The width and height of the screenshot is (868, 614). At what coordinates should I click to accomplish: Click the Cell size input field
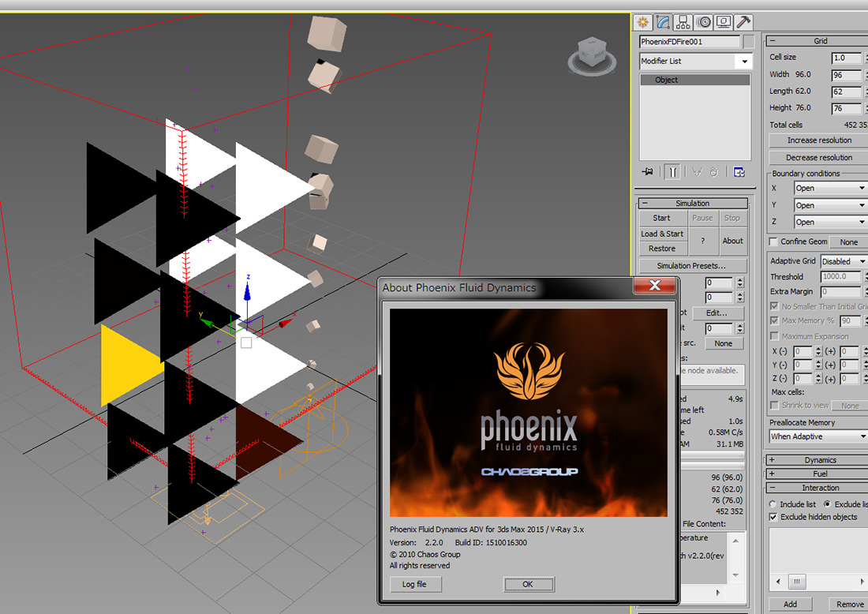click(x=847, y=58)
